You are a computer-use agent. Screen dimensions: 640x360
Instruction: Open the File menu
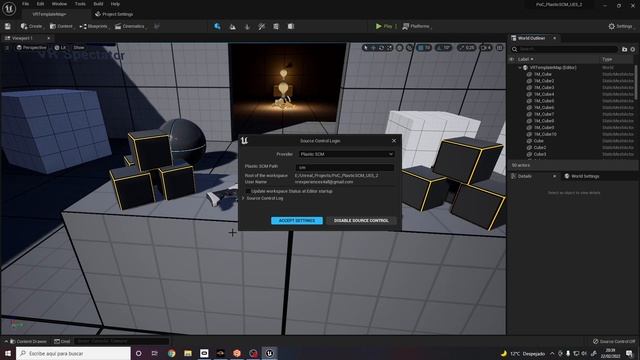coord(25,4)
